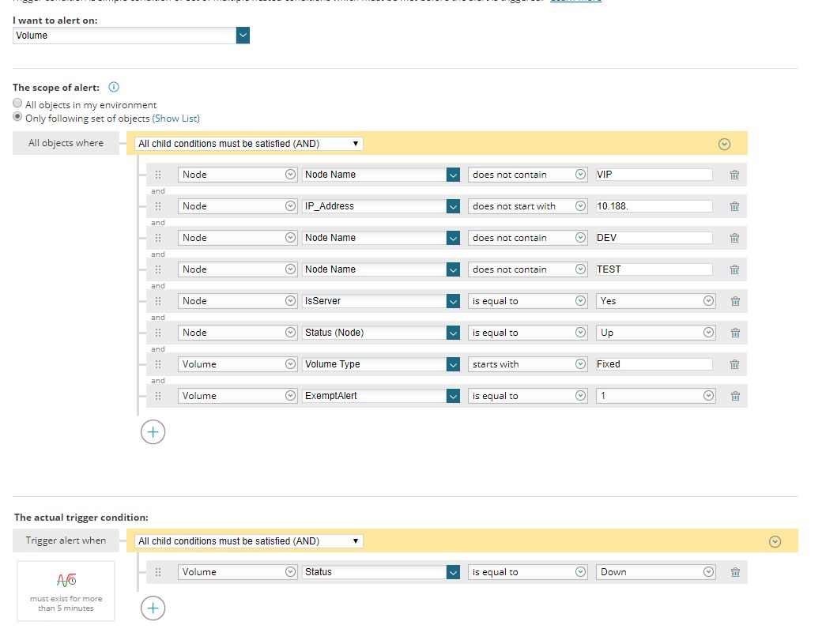Add a new trigger condition with plus button
Viewport: 826px width, 644px height.
coord(153,608)
